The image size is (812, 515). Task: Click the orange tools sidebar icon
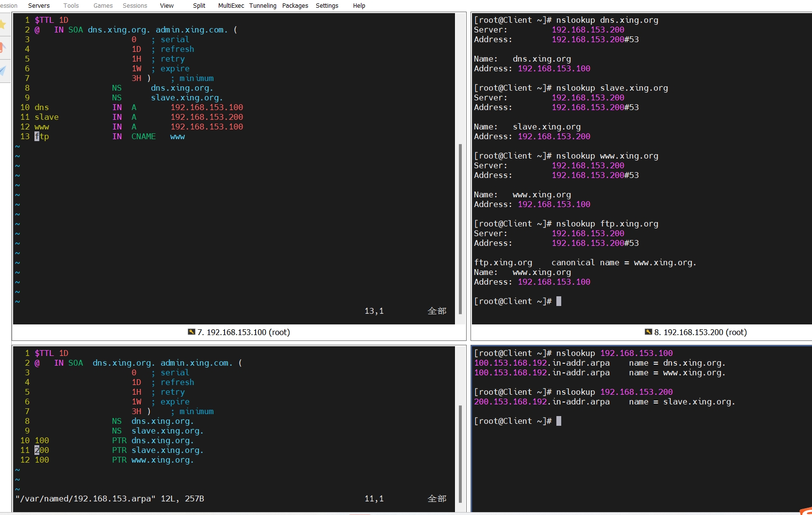[x=3, y=48]
